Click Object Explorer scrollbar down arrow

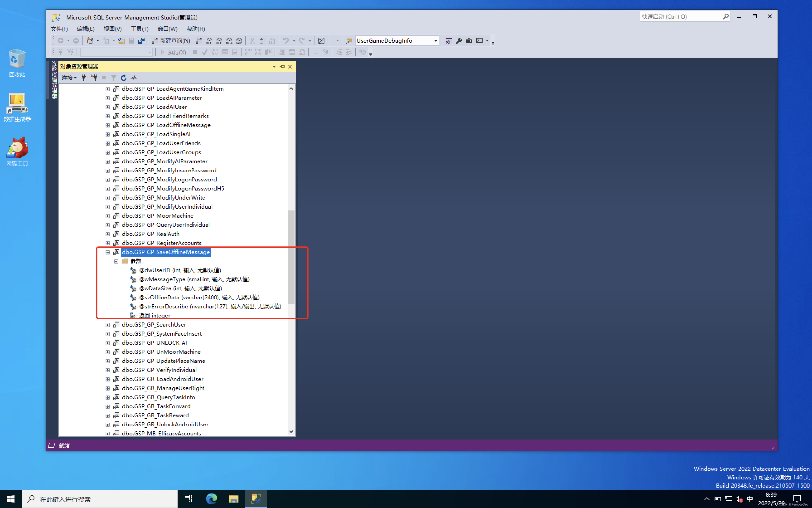pos(291,432)
